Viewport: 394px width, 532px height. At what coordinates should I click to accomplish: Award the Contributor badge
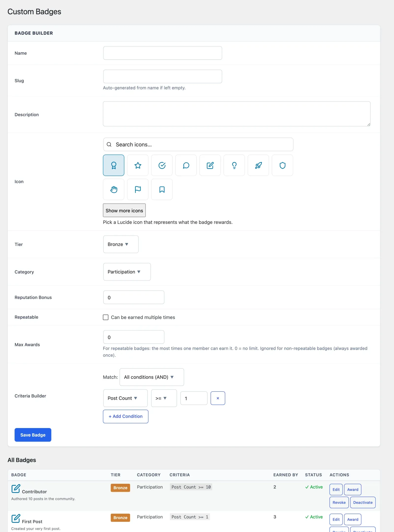(353, 490)
